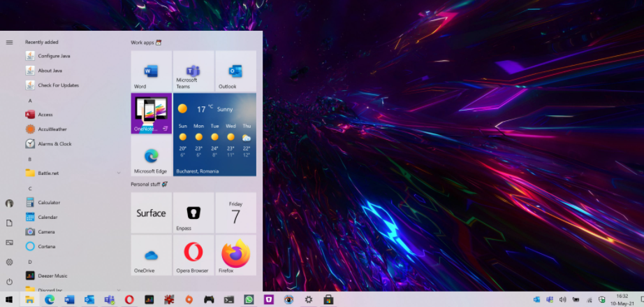The height and width of the screenshot is (307, 644).
Task: Click the letter B index header
Action: point(30,159)
